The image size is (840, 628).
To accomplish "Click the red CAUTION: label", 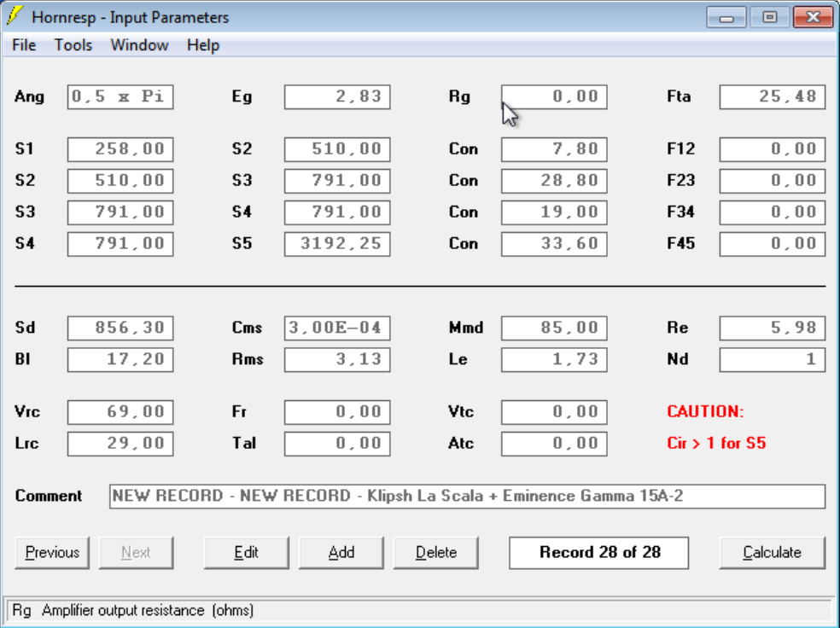I will point(705,412).
